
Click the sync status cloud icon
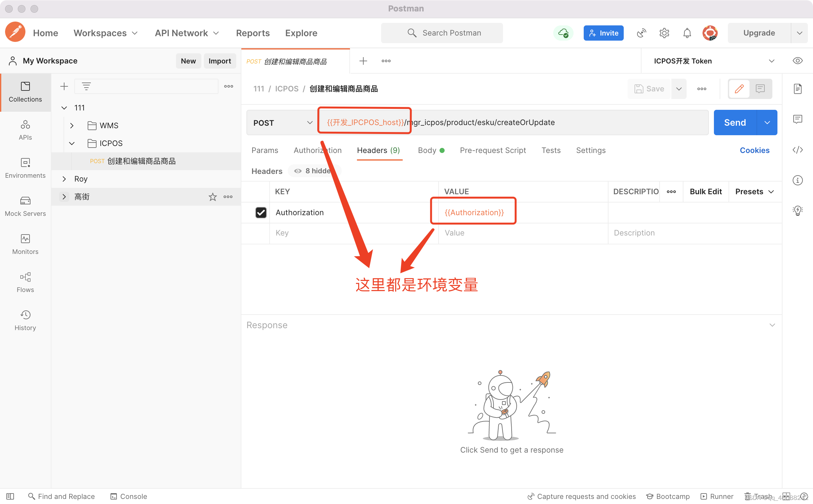click(x=563, y=33)
